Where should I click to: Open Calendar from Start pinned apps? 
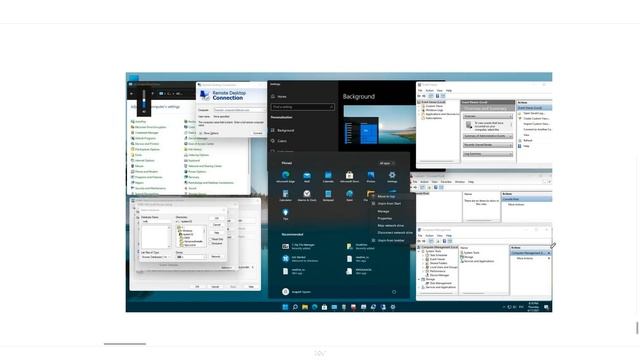[328, 176]
